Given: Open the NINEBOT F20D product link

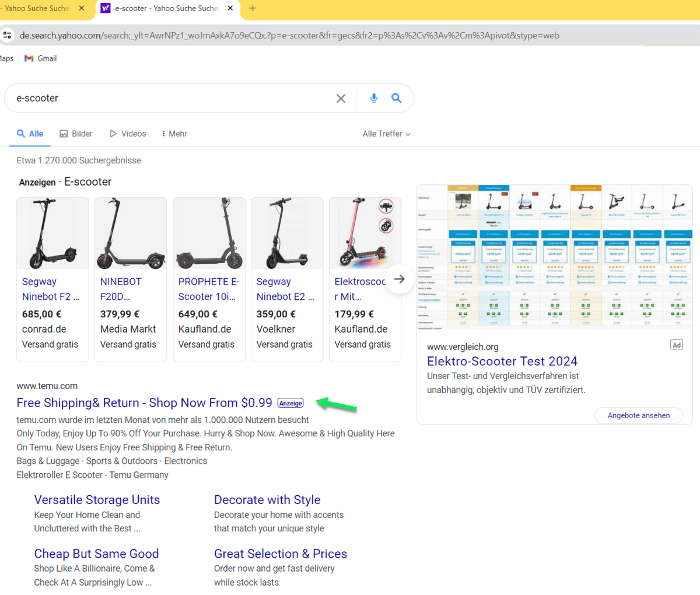Looking at the screenshot, I should click(x=121, y=289).
